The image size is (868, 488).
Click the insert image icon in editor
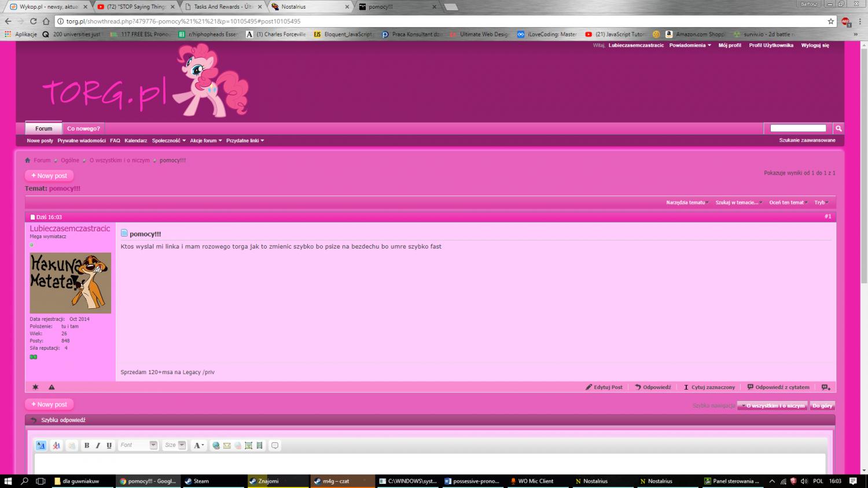pos(248,445)
